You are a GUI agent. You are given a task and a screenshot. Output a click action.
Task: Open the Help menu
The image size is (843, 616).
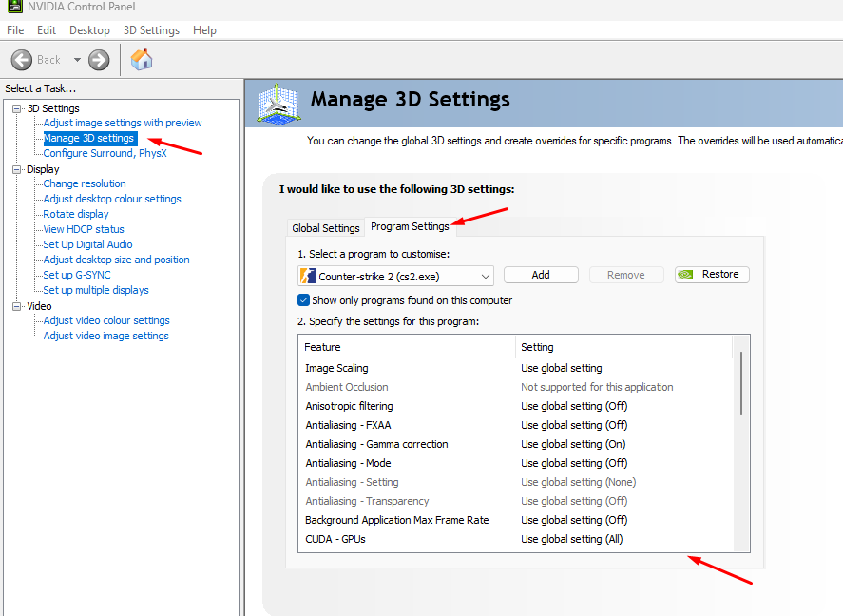pyautogui.click(x=204, y=30)
